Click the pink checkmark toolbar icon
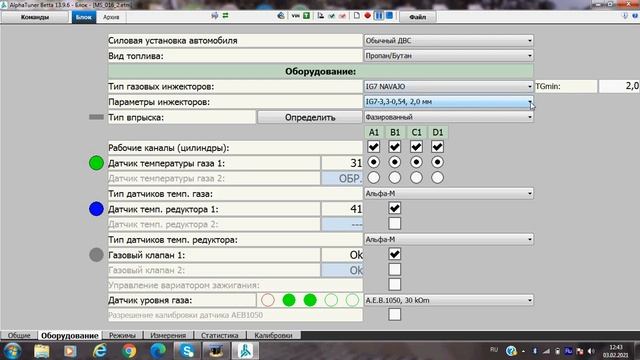Image resolution: width=640 pixels, height=360 pixels. pos(342,16)
